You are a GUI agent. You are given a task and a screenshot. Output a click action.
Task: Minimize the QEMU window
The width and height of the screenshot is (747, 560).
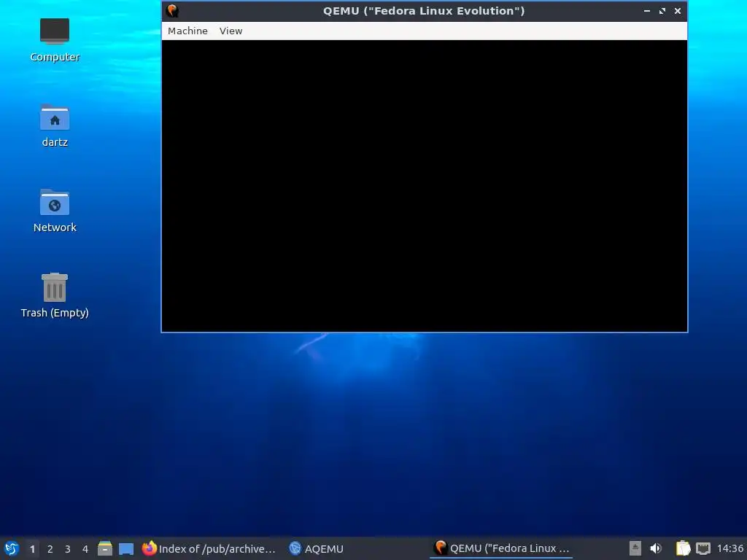(647, 10)
